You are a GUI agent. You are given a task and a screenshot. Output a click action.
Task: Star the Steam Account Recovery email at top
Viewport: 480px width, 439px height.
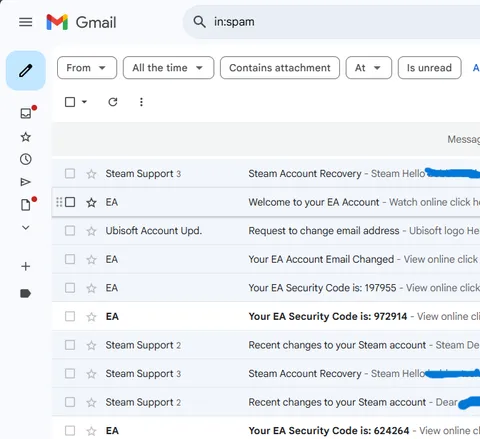pyautogui.click(x=91, y=174)
